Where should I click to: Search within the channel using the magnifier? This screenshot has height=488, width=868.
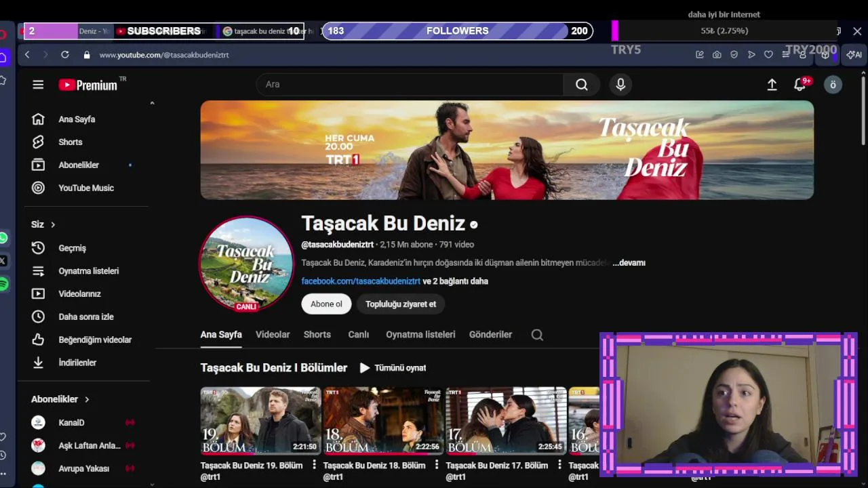(x=537, y=335)
